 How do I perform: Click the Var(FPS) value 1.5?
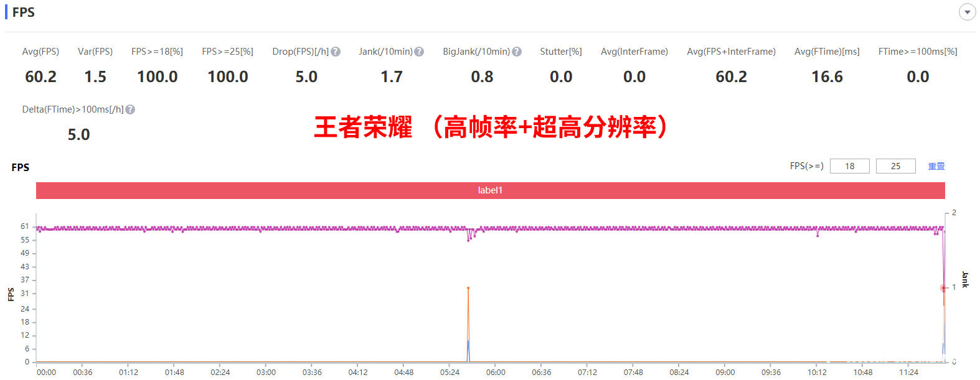(95, 76)
